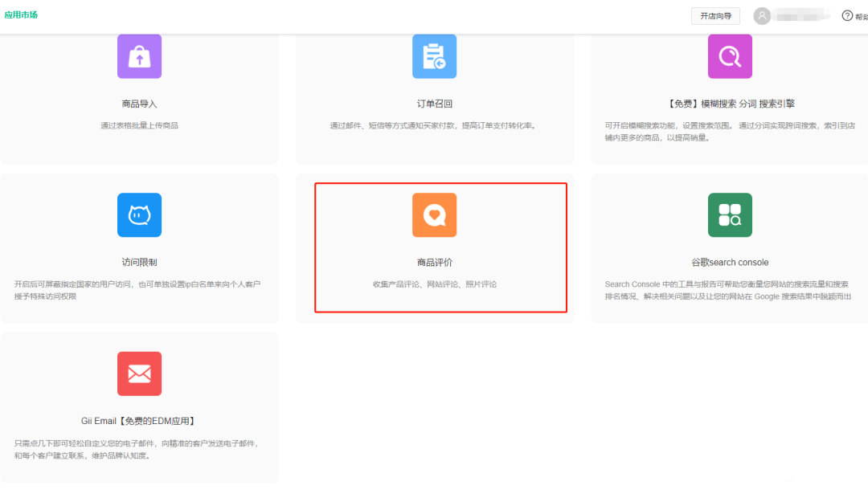Click the 商品评价 description about collecting reviews
This screenshot has height=502, width=868.
[x=434, y=284]
